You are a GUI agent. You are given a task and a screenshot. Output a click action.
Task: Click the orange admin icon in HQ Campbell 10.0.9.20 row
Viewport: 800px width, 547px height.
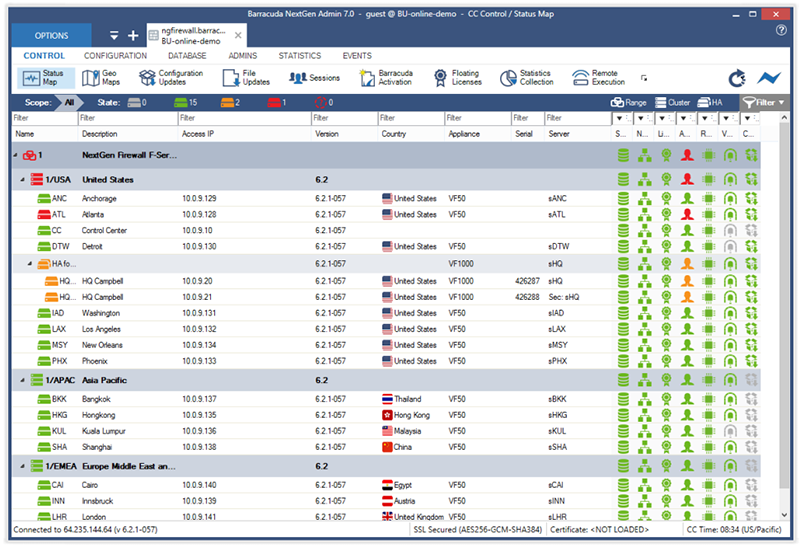tap(687, 281)
